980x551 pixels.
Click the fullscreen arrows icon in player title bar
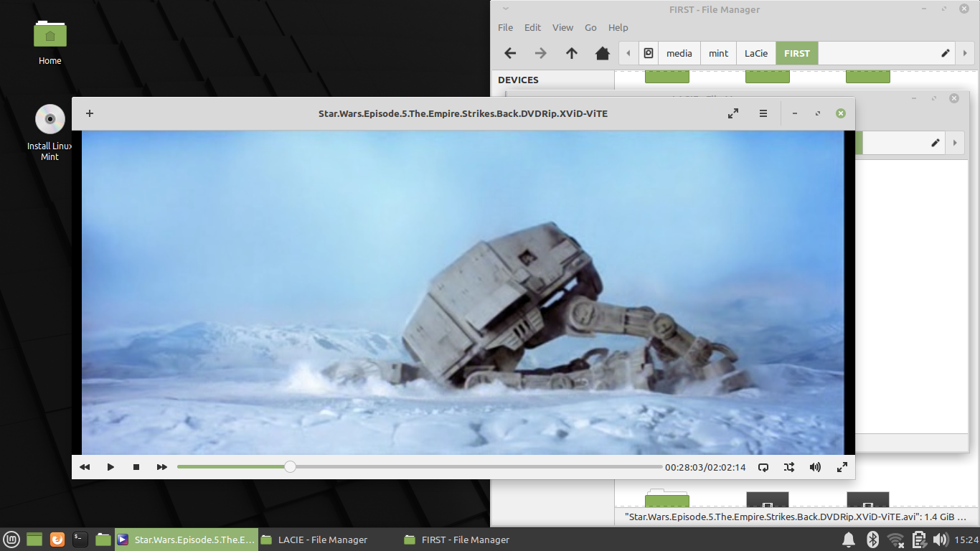(733, 113)
